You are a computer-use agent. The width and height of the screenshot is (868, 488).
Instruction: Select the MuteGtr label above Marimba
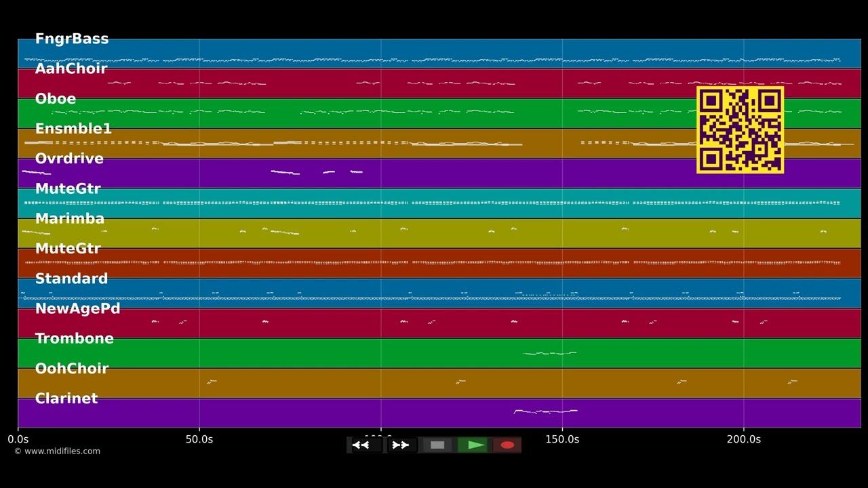(68, 188)
